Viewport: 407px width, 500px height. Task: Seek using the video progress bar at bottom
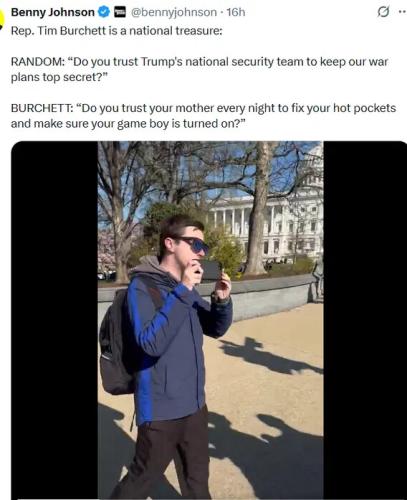tap(210, 499)
